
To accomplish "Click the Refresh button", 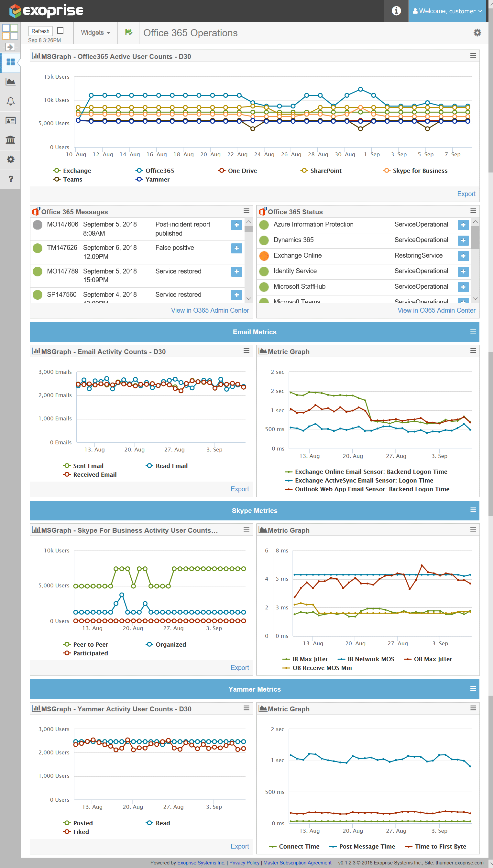I will 40,31.
